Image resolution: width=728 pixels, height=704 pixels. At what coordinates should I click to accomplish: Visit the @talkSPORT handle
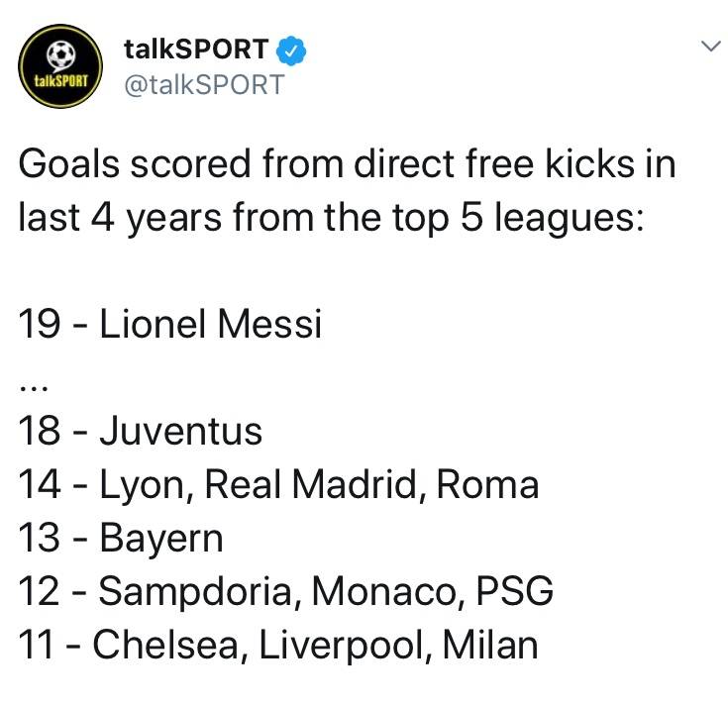click(204, 84)
